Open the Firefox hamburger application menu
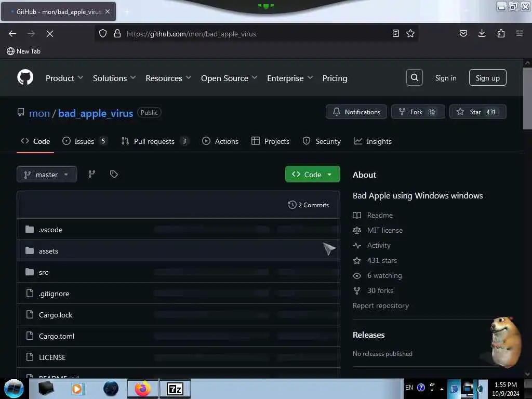The width and height of the screenshot is (532, 399). [x=520, y=33]
